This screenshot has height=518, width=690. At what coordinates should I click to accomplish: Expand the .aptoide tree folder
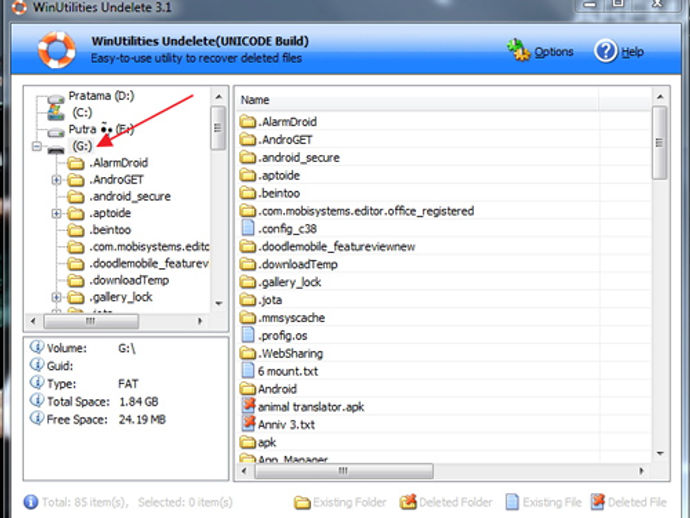click(56, 213)
